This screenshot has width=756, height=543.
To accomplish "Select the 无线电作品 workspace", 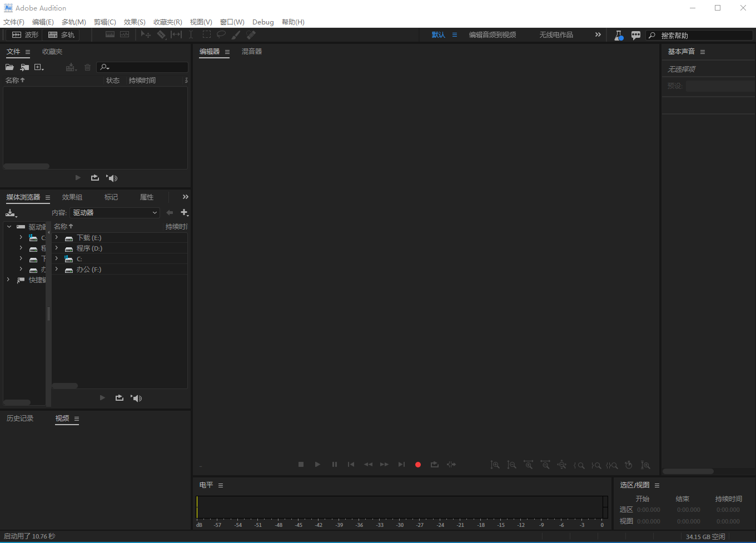I will click(x=556, y=35).
